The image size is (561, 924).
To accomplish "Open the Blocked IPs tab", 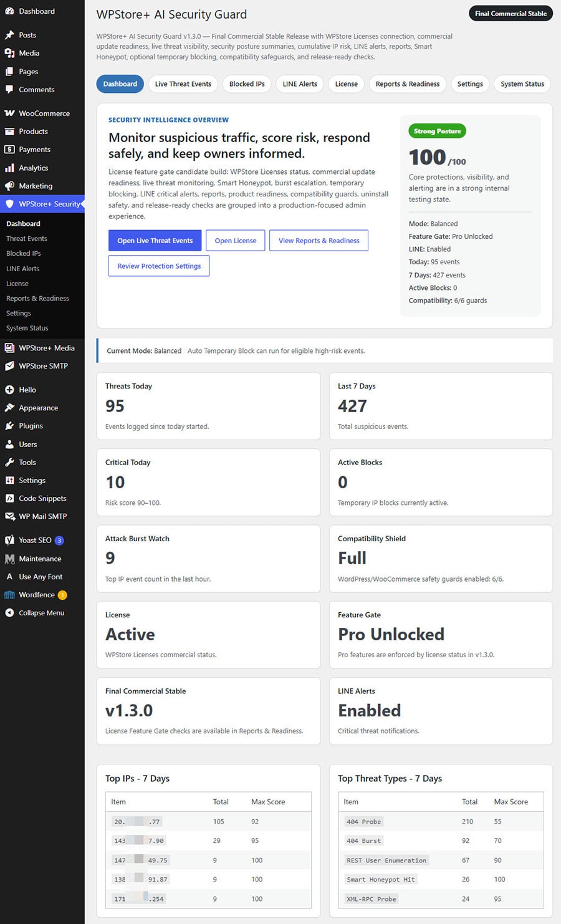I will (x=247, y=84).
